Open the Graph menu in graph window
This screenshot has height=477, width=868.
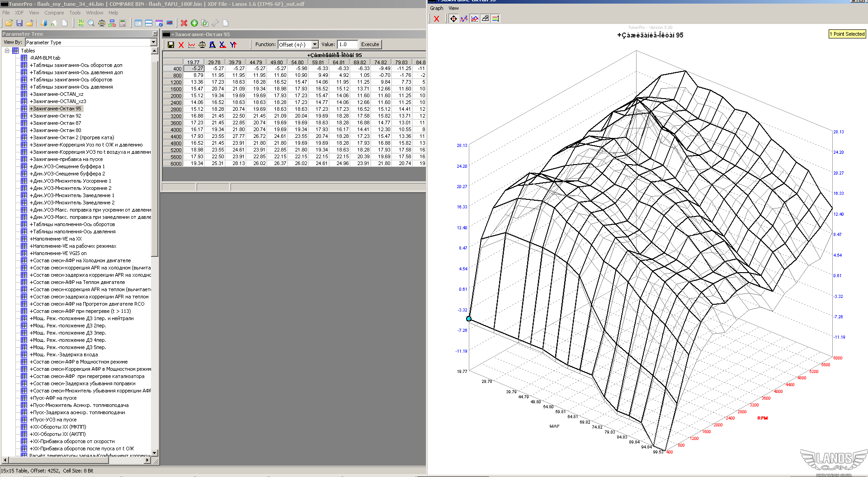point(436,8)
